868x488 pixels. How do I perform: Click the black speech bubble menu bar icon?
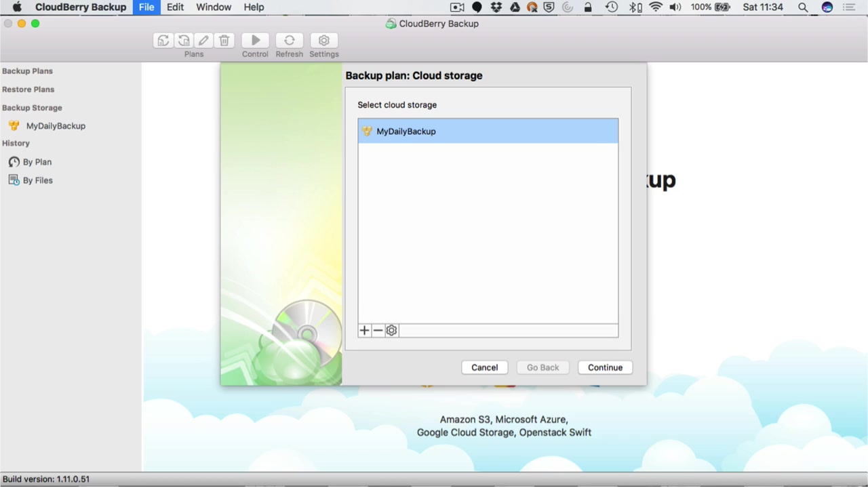click(x=477, y=7)
